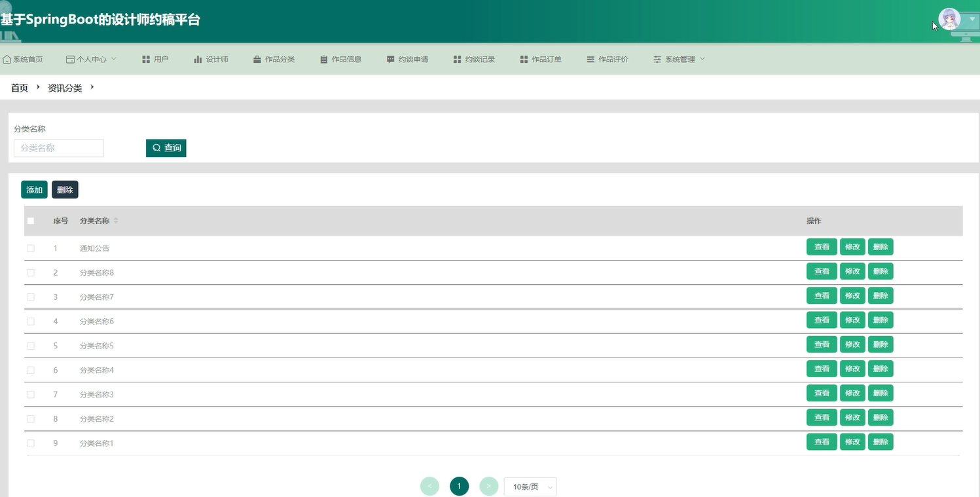Screen dimensions: 980x497
Task: Open the 作品评价 menu item
Action: (x=607, y=60)
